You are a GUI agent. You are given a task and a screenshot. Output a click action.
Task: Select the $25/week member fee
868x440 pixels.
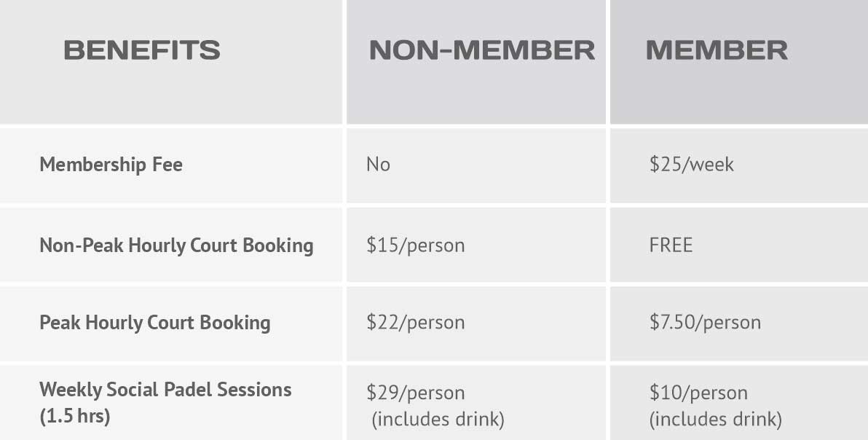pos(691,165)
